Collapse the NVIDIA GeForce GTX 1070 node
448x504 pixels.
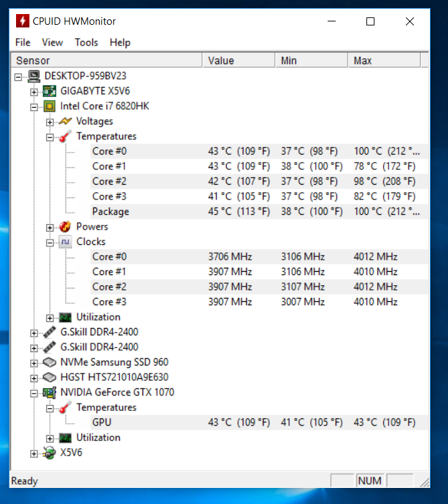point(33,394)
